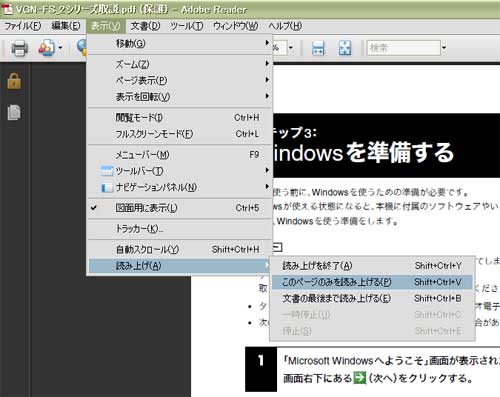Click the collaboration people toolbar icon
The width and height of the screenshot is (500, 397).
click(46, 48)
